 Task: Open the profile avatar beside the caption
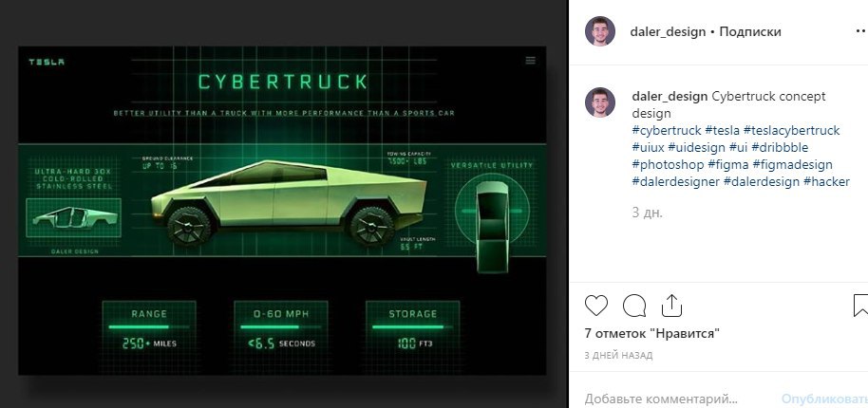[600, 102]
